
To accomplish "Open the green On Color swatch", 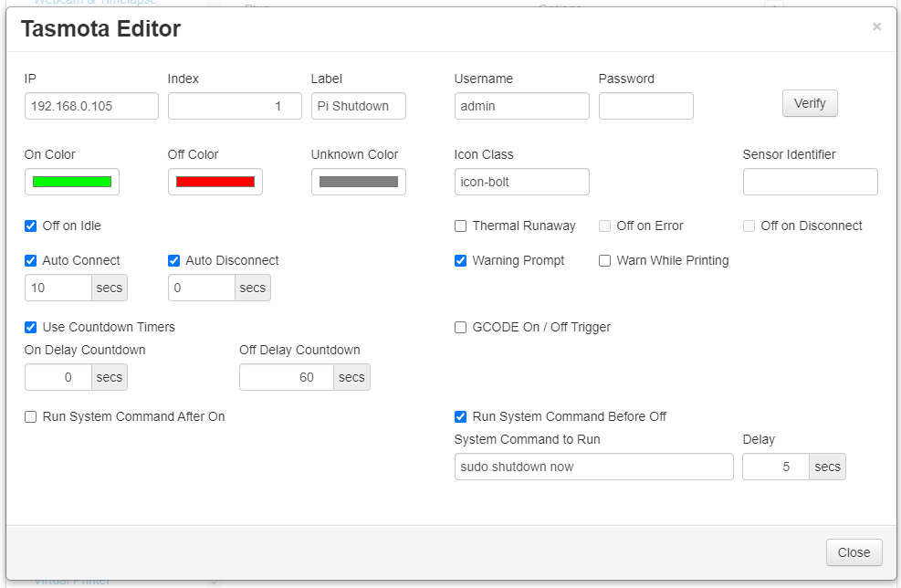I will pos(72,182).
